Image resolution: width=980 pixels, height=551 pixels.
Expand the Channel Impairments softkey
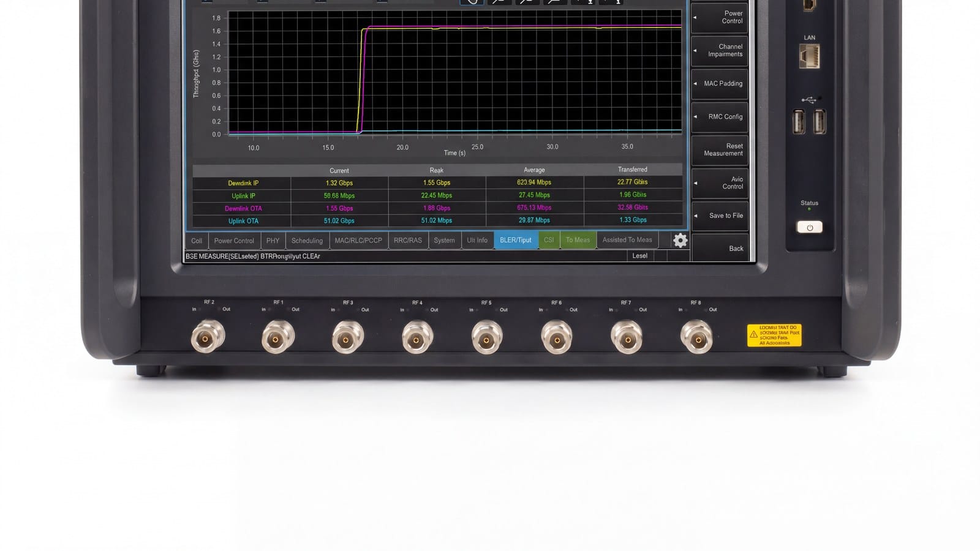point(720,50)
